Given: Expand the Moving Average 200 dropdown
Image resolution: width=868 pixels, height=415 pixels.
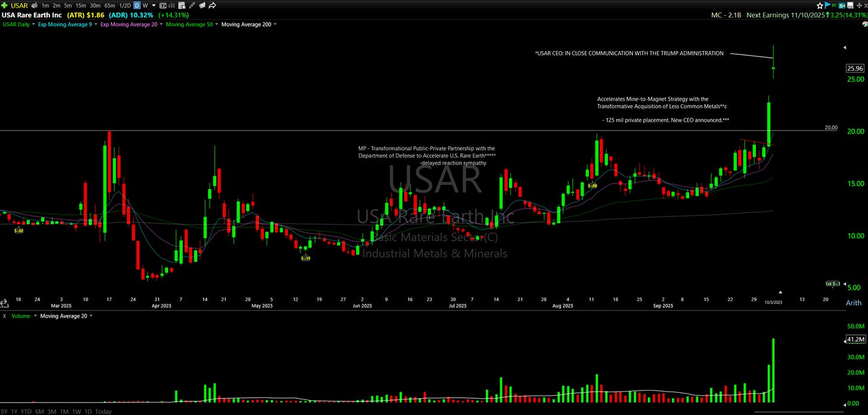Looking at the screenshot, I should coord(275,24).
